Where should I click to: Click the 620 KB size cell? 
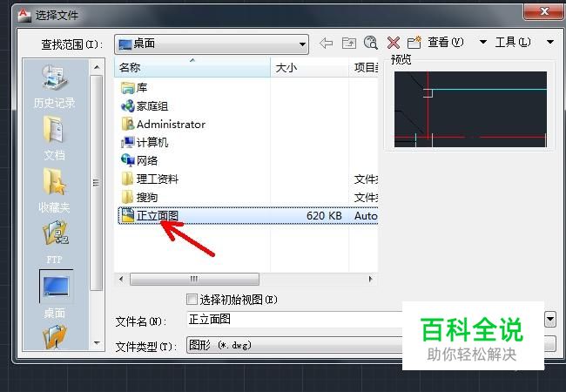coord(324,216)
